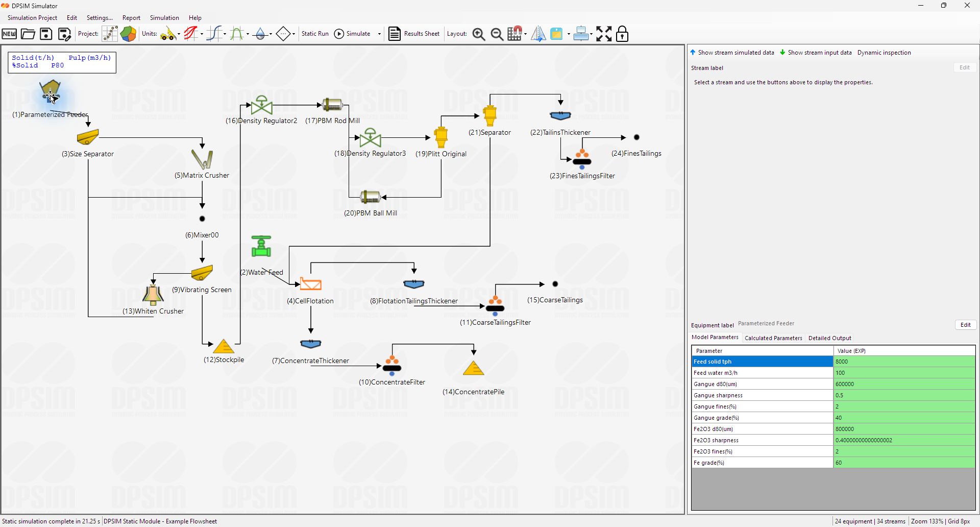Click the colored polyhedron project icon
This screenshot has height=527, width=980.
(128, 34)
